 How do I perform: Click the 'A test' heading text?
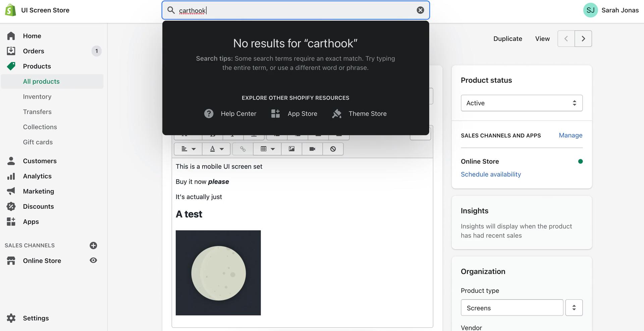tap(189, 214)
